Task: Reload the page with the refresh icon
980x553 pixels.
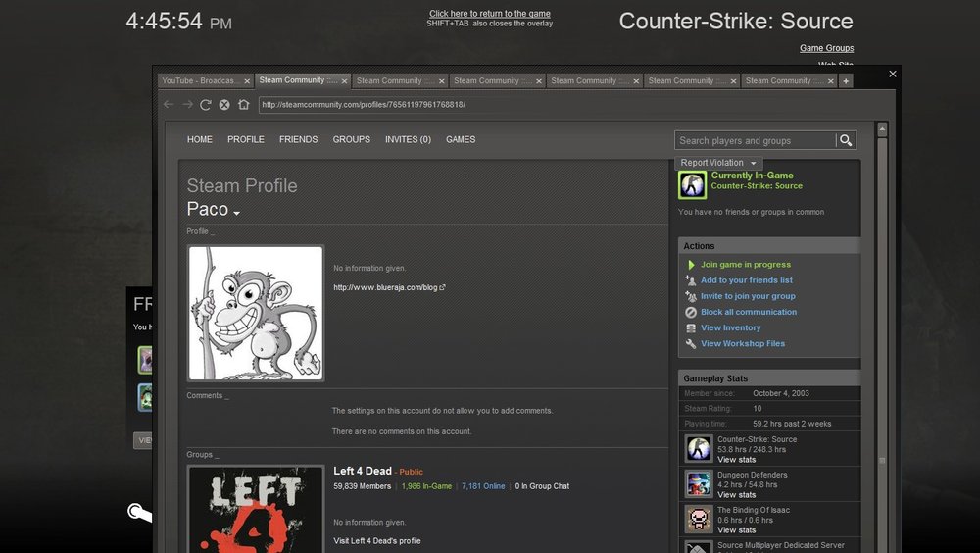Action: coord(205,105)
